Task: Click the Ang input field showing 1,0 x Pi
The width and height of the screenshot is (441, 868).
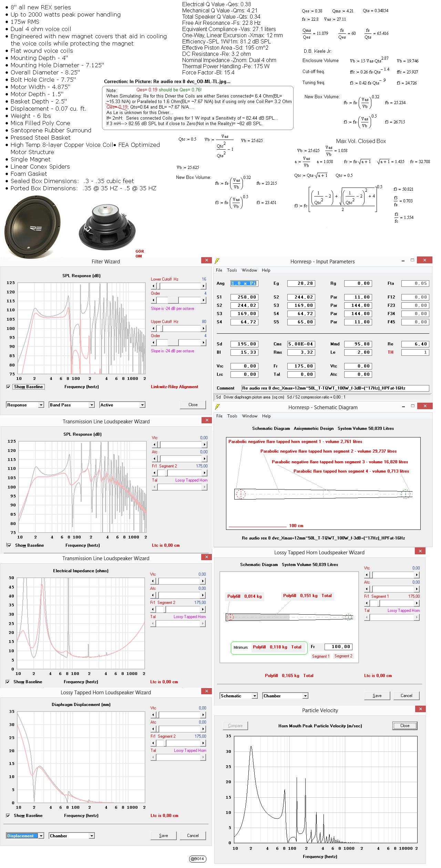Action: (x=244, y=283)
